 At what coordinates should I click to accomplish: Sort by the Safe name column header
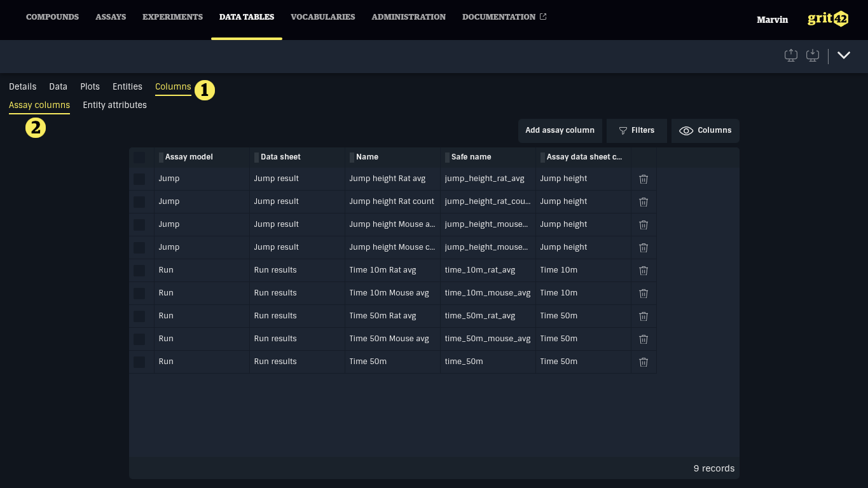[x=471, y=157]
